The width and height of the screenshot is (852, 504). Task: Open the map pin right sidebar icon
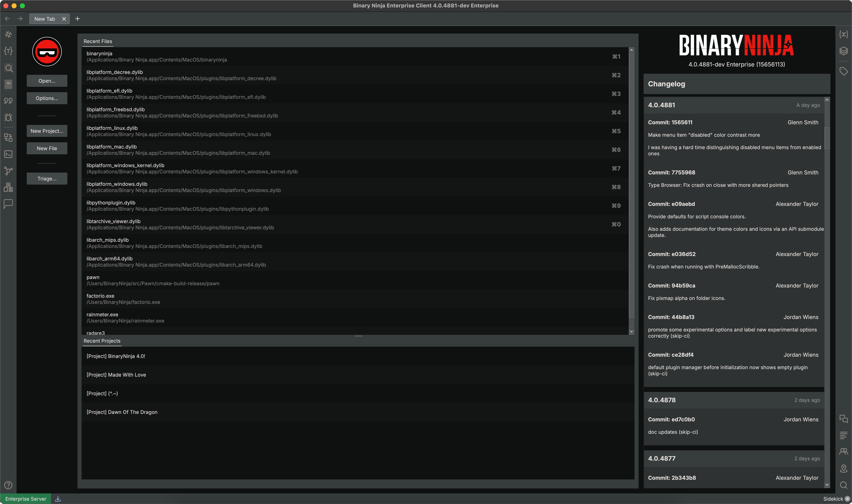point(844,468)
